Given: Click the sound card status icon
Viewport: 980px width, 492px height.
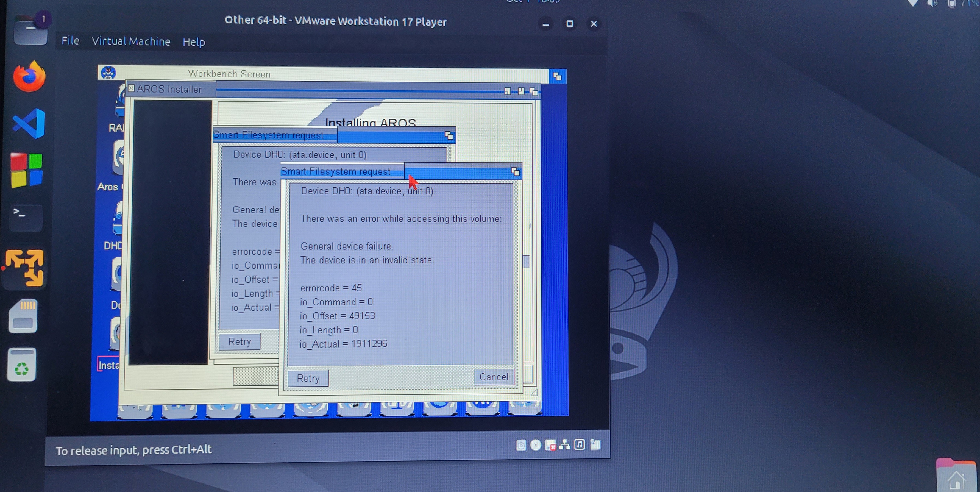Looking at the screenshot, I should pyautogui.click(x=579, y=444).
